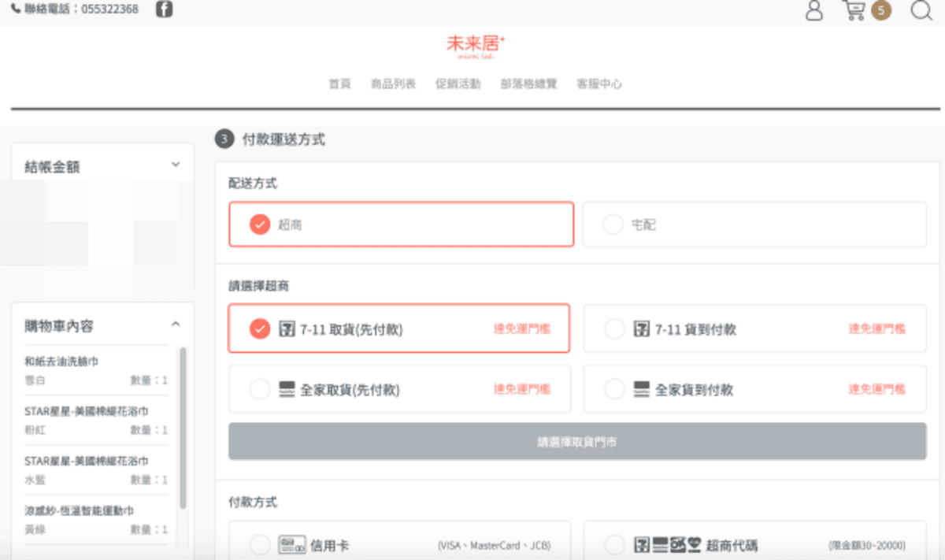The height and width of the screenshot is (560, 945).
Task: Click the FamilyMart logo in 全家取貨(先付款)
Action: click(287, 389)
